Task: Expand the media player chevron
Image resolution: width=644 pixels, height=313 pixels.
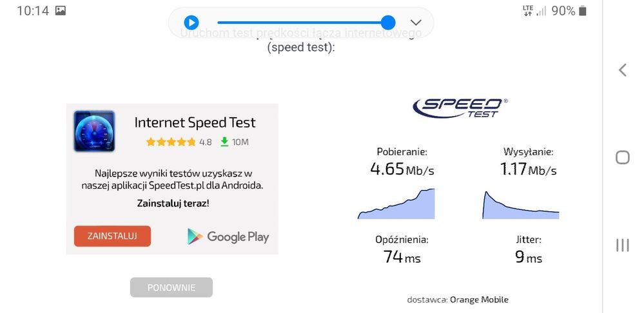Action: pyautogui.click(x=416, y=23)
